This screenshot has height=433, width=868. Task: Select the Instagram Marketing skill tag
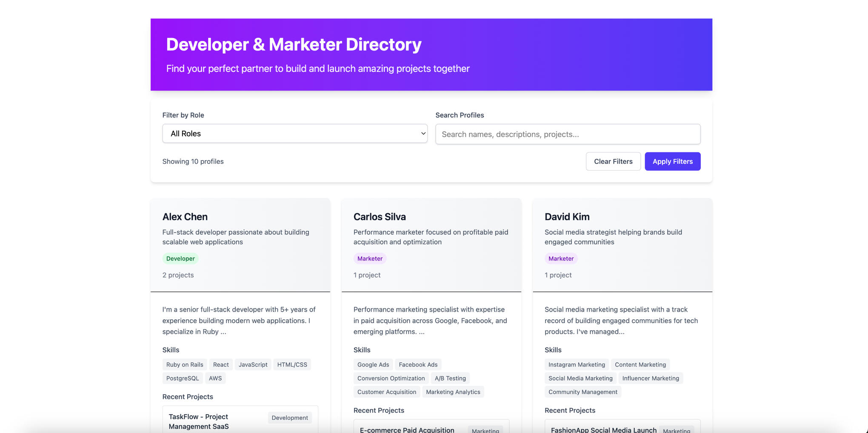click(x=577, y=364)
